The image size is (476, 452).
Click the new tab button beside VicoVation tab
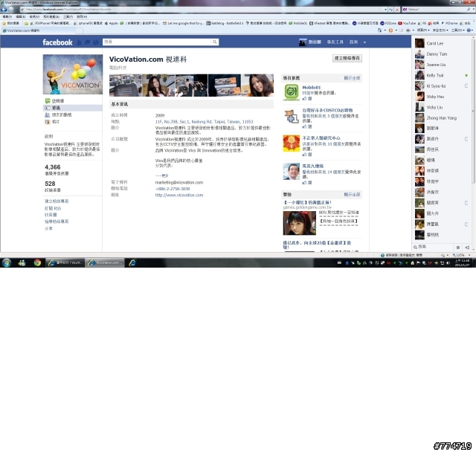click(x=79, y=30)
